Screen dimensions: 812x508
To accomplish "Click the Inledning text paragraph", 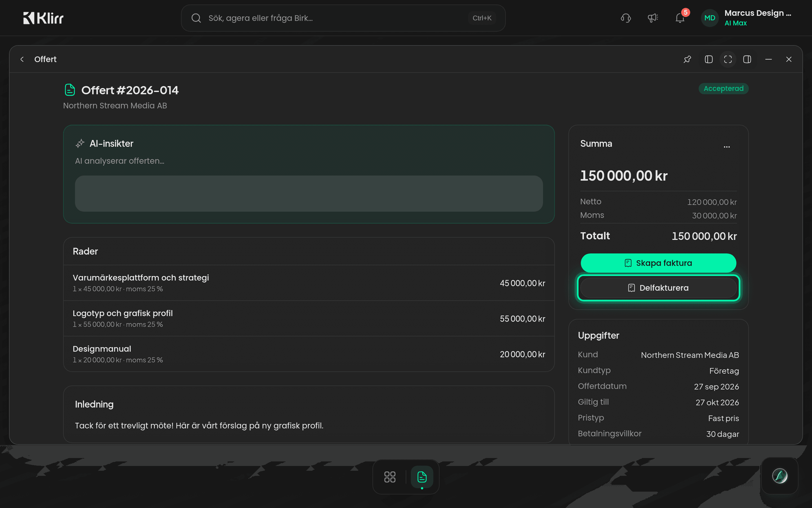I will tap(199, 426).
